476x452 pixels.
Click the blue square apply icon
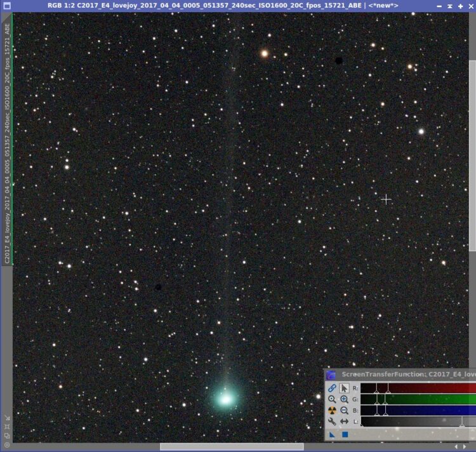(345, 435)
